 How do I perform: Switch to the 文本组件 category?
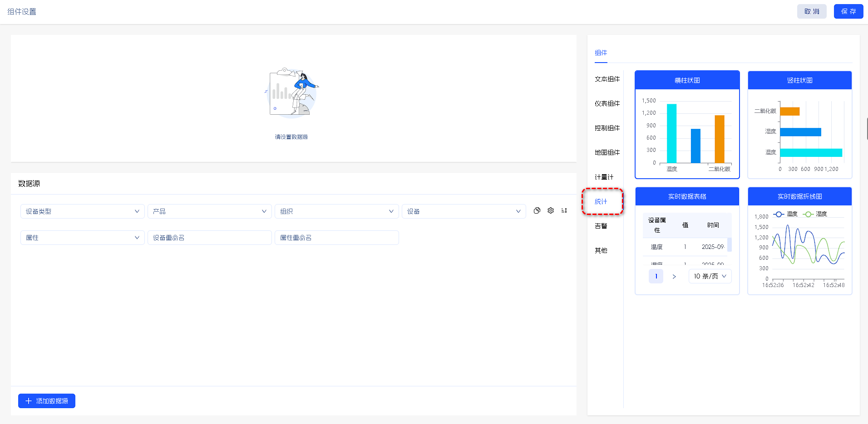click(x=607, y=79)
